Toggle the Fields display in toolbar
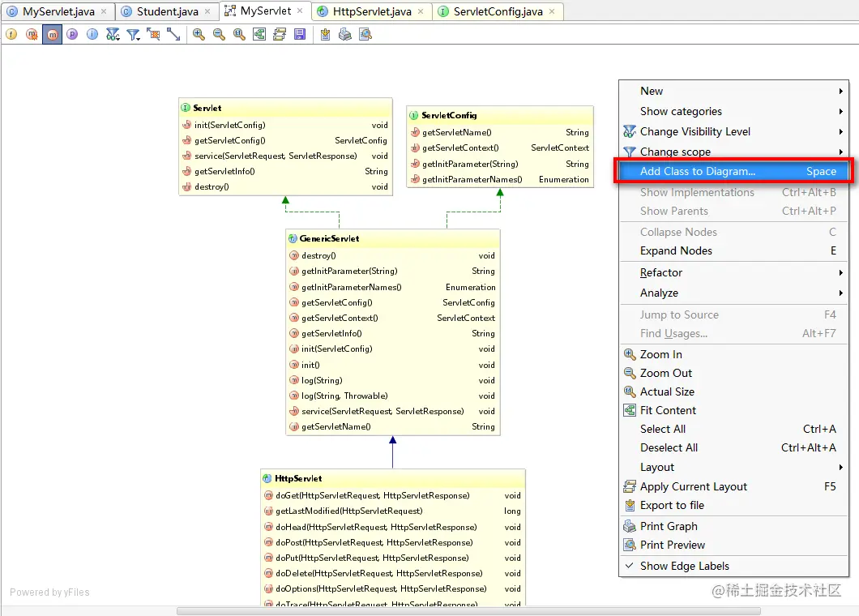The width and height of the screenshot is (859, 616). click(11, 35)
